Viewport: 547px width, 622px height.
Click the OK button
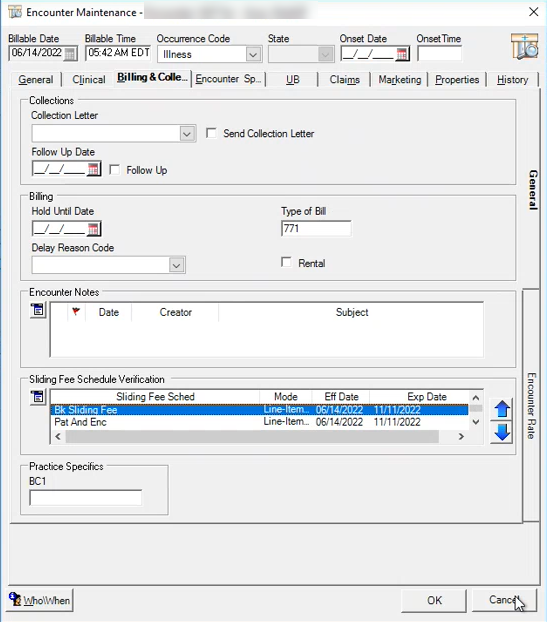434,600
